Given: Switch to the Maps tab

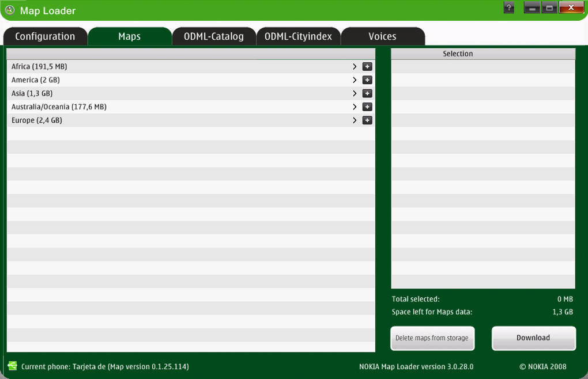Looking at the screenshot, I should (x=129, y=36).
